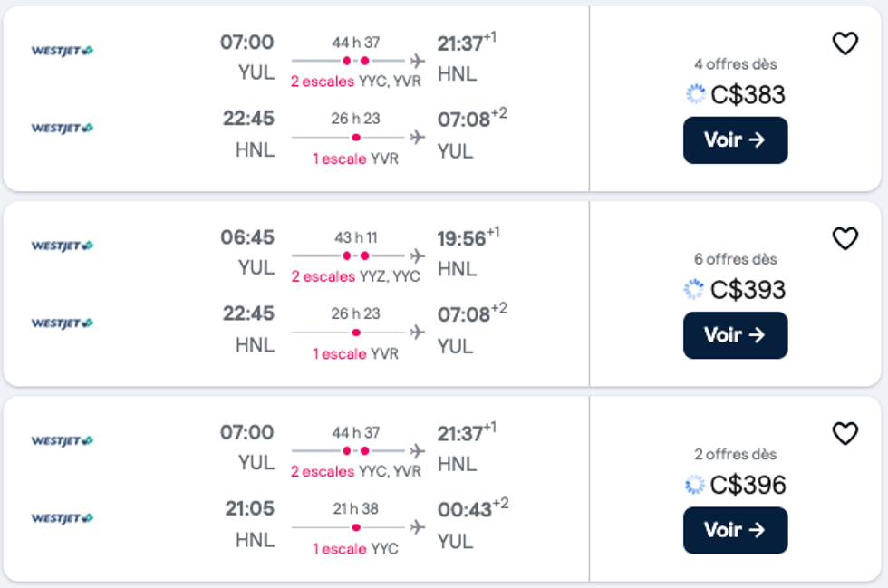Save the C$393 itinerary using heart
This screenshot has width=888, height=588.
click(845, 238)
